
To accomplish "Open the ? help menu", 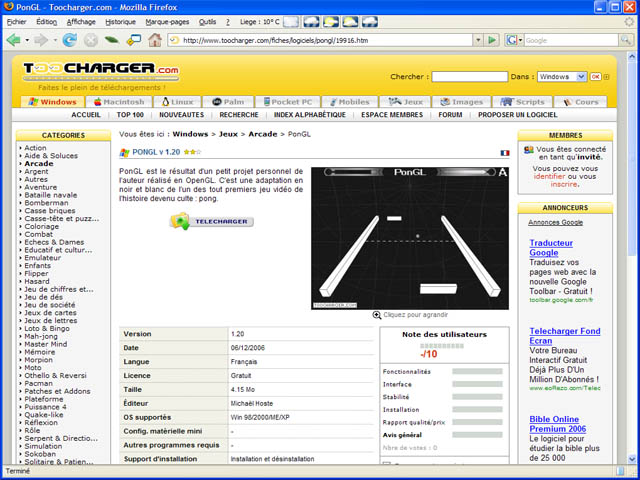I will tap(228, 22).
